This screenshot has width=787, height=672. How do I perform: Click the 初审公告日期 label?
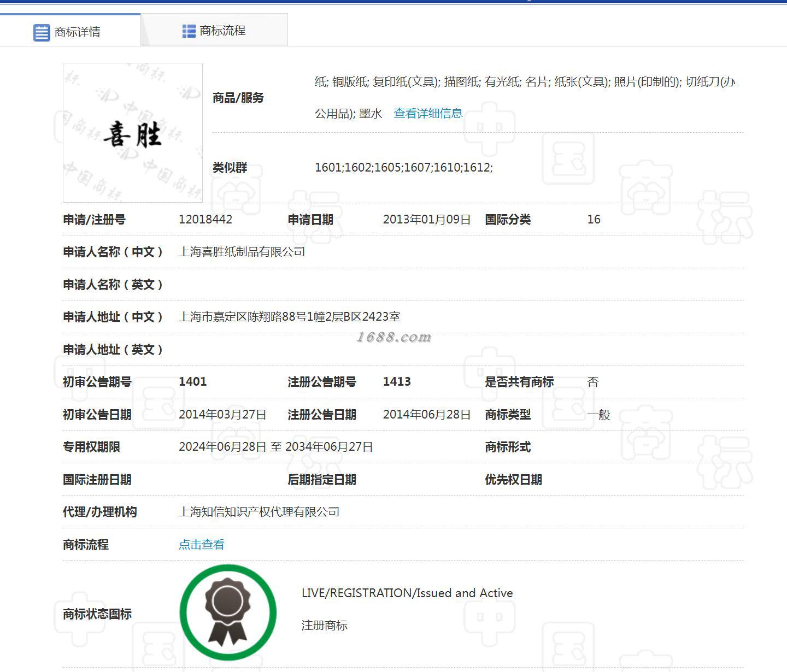97,415
